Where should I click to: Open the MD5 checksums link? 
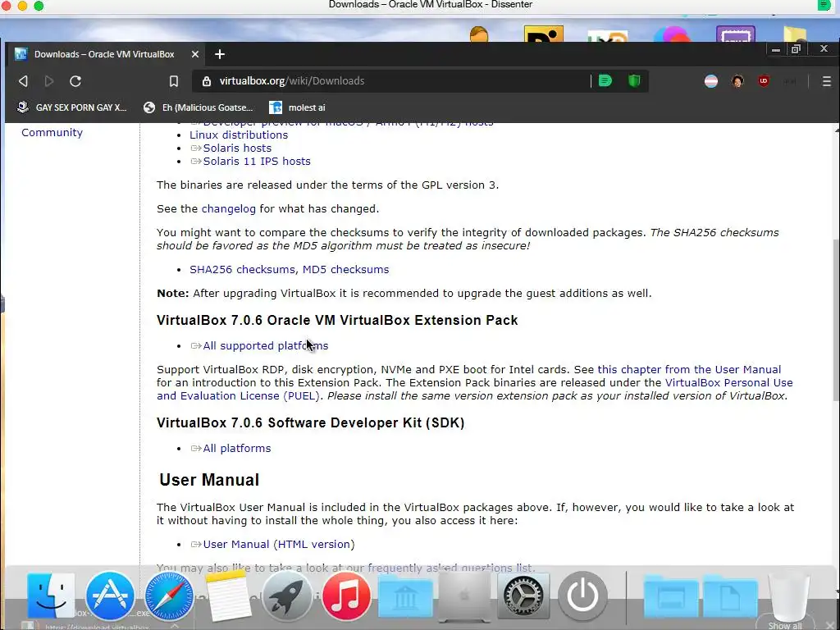(345, 269)
